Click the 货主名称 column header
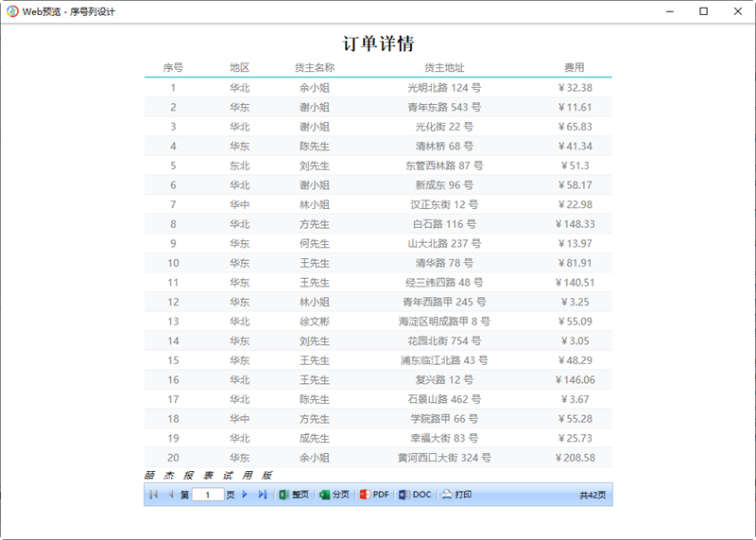The height and width of the screenshot is (540, 756). pos(315,67)
